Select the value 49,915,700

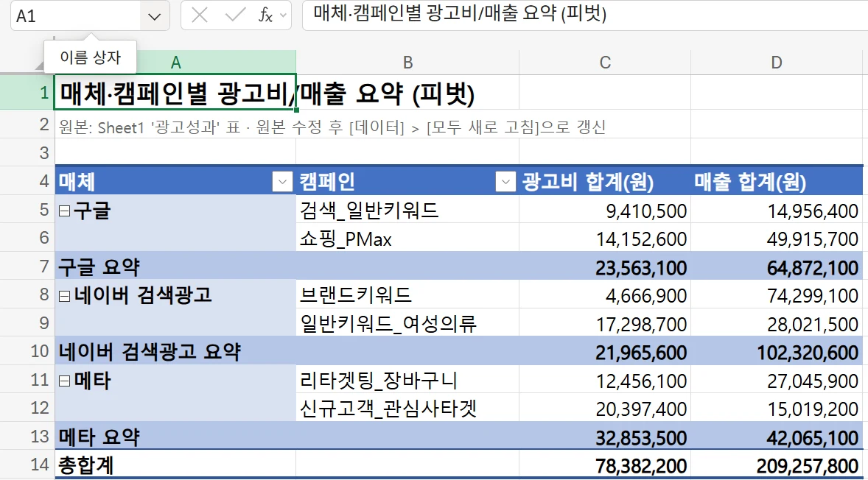pyautogui.click(x=777, y=239)
